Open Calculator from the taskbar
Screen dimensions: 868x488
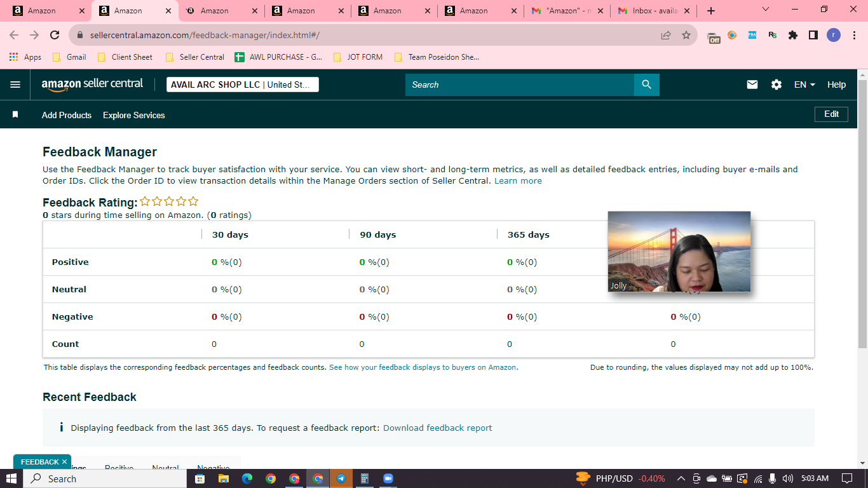click(365, 478)
